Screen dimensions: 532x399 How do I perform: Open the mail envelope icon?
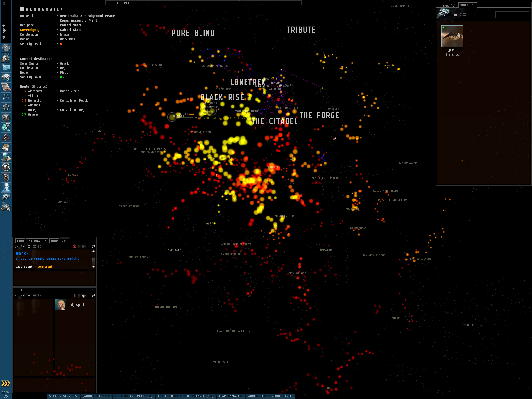[x=6, y=67]
